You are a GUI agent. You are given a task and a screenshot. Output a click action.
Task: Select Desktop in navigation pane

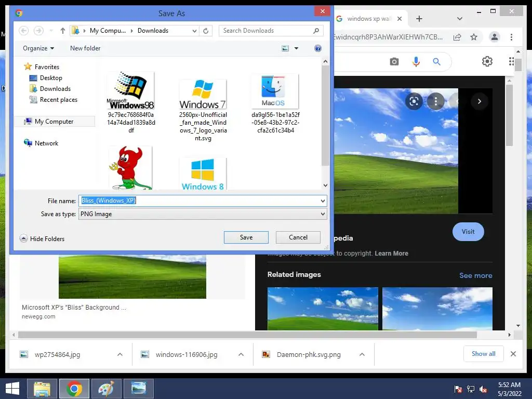pos(46,78)
